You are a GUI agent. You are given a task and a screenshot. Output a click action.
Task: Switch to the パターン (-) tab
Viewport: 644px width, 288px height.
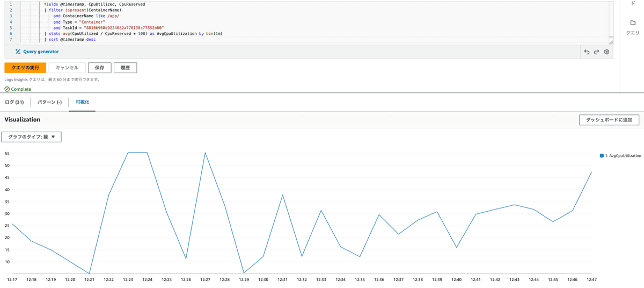(49, 102)
